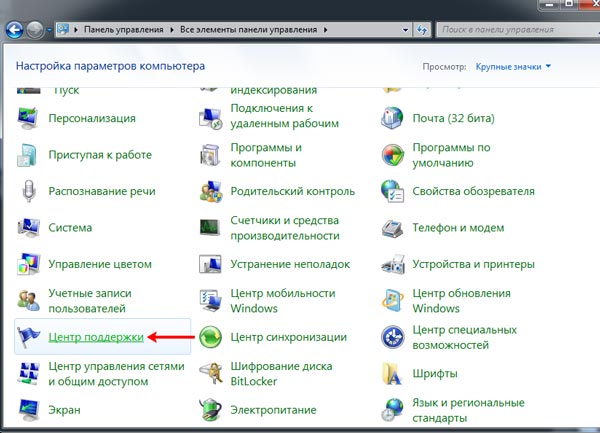
Task: Open the Крупные значки view dropdown
Action: pos(513,67)
